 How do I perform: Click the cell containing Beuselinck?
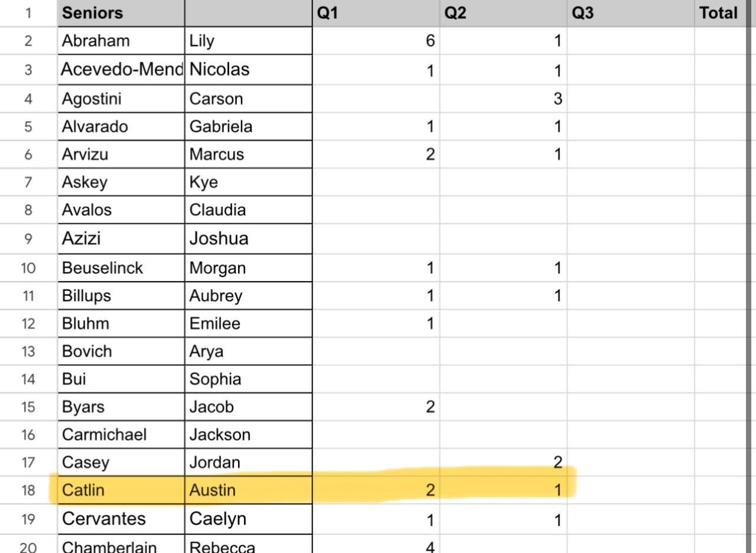click(x=120, y=268)
